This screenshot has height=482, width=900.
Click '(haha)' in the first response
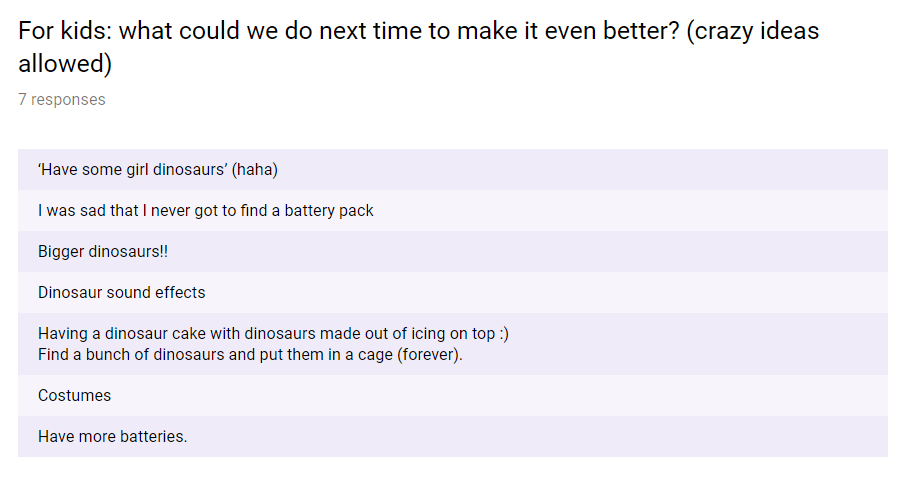tap(254, 170)
